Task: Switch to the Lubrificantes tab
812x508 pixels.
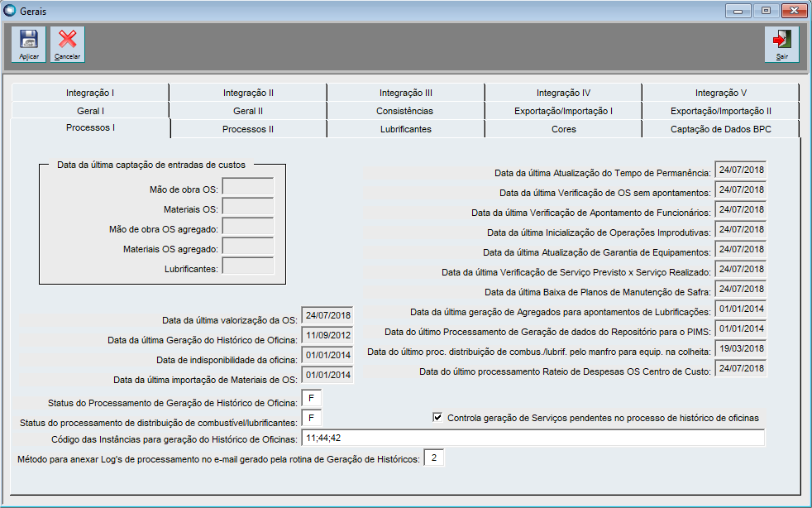Action: (x=405, y=129)
